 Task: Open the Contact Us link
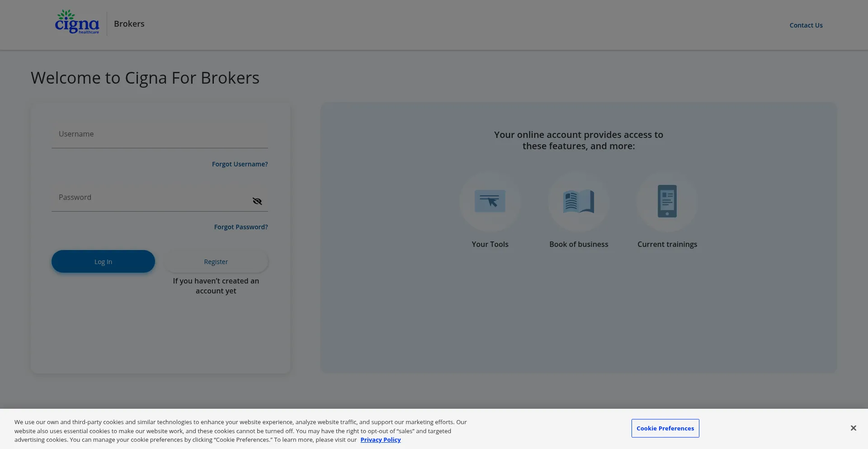click(806, 25)
